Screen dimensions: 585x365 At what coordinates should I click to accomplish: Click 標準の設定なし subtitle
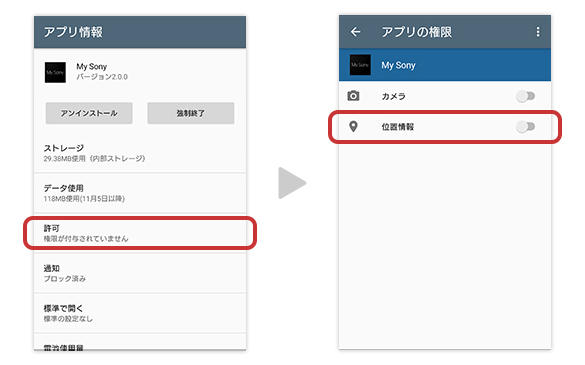pyautogui.click(x=68, y=319)
